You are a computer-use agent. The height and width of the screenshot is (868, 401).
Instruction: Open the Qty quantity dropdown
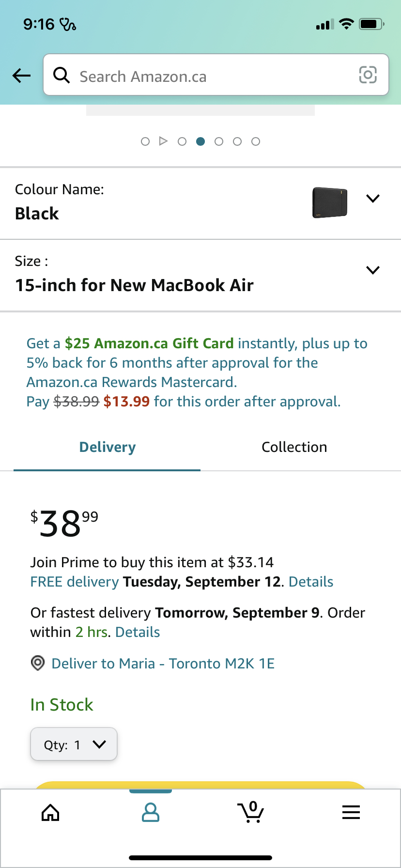coord(74,744)
